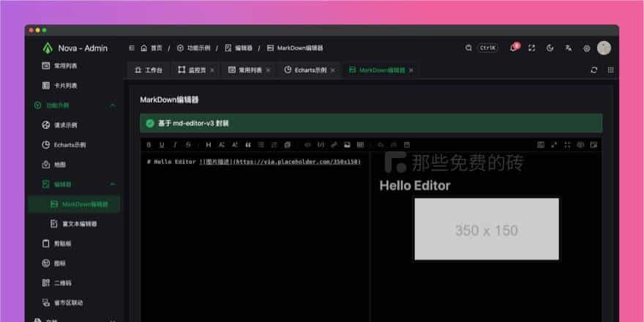Reload the current page with the refresh icon
This screenshot has height=322, width=644.
coord(594,70)
